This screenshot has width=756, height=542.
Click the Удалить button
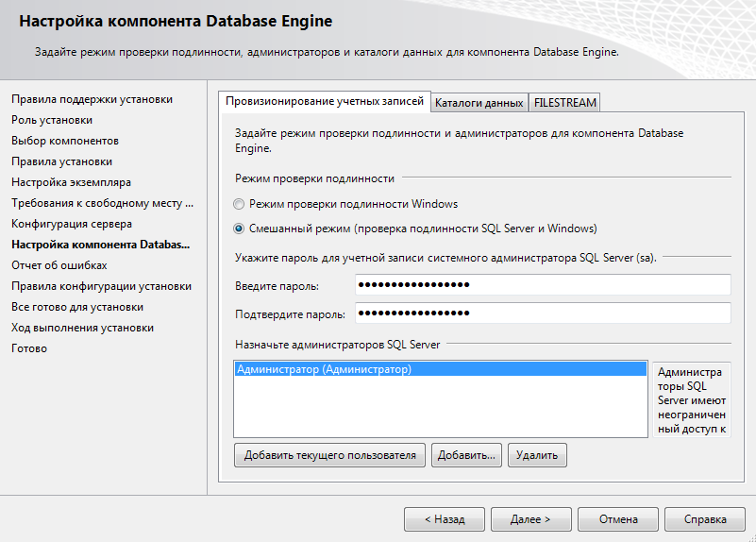pyautogui.click(x=537, y=455)
